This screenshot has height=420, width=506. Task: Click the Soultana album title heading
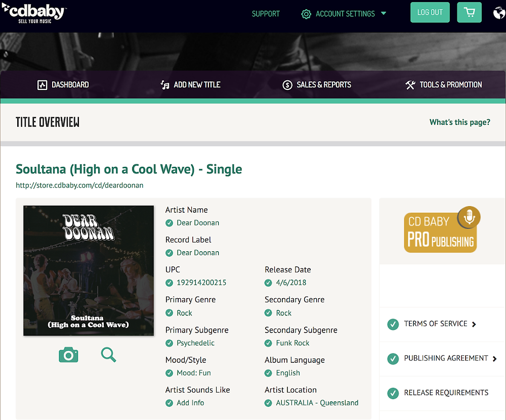pos(129,169)
